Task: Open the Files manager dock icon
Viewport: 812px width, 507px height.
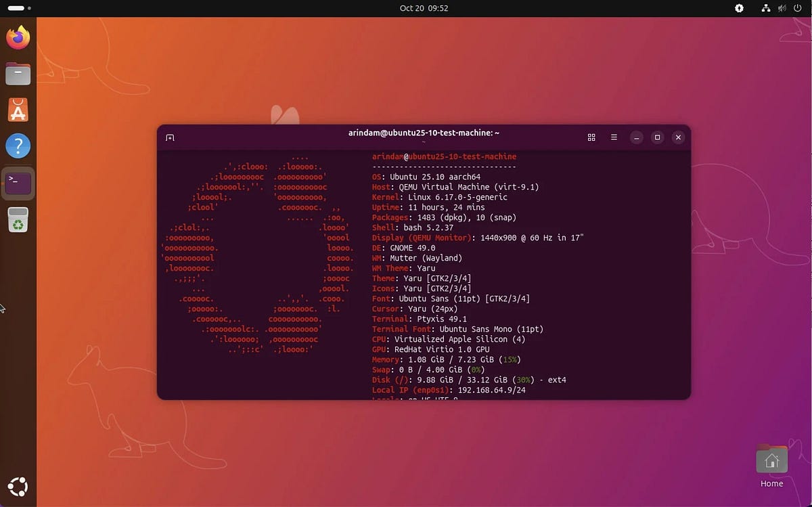Action: coord(18,73)
